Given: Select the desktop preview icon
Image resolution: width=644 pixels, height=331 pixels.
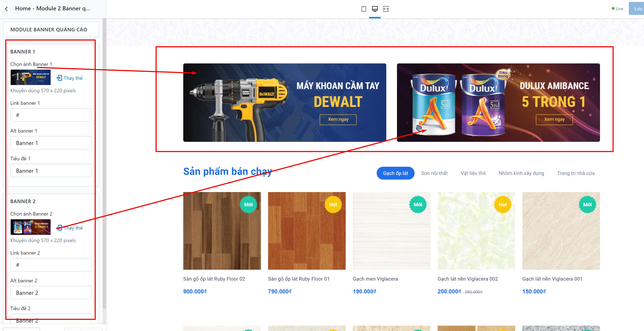Looking at the screenshot, I should [x=375, y=9].
